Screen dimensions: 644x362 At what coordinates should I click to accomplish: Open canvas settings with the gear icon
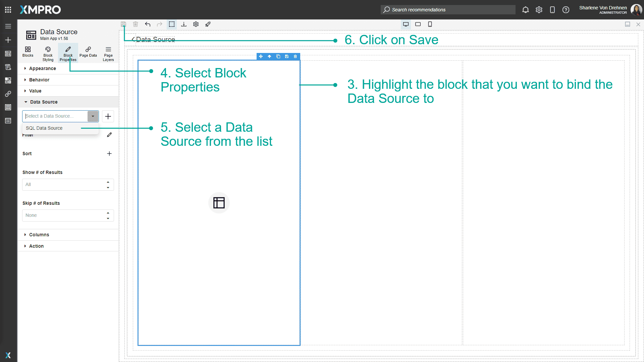click(x=196, y=24)
